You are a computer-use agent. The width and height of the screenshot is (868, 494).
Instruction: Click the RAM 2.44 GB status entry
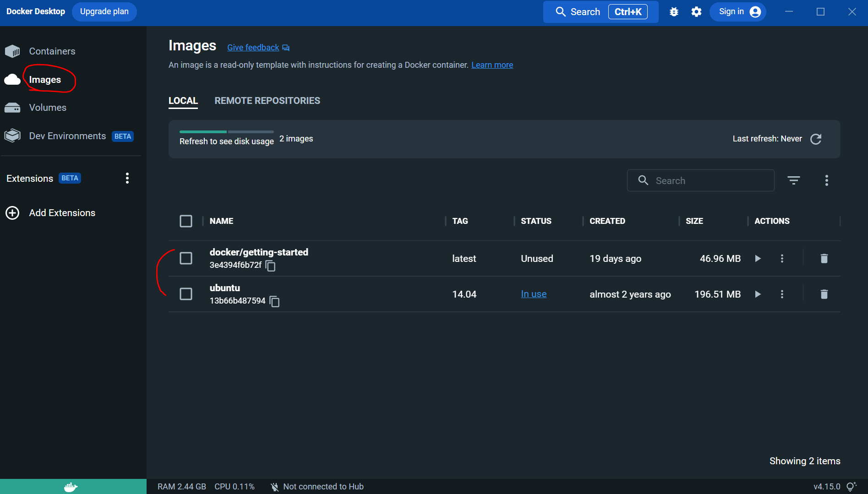point(182,487)
